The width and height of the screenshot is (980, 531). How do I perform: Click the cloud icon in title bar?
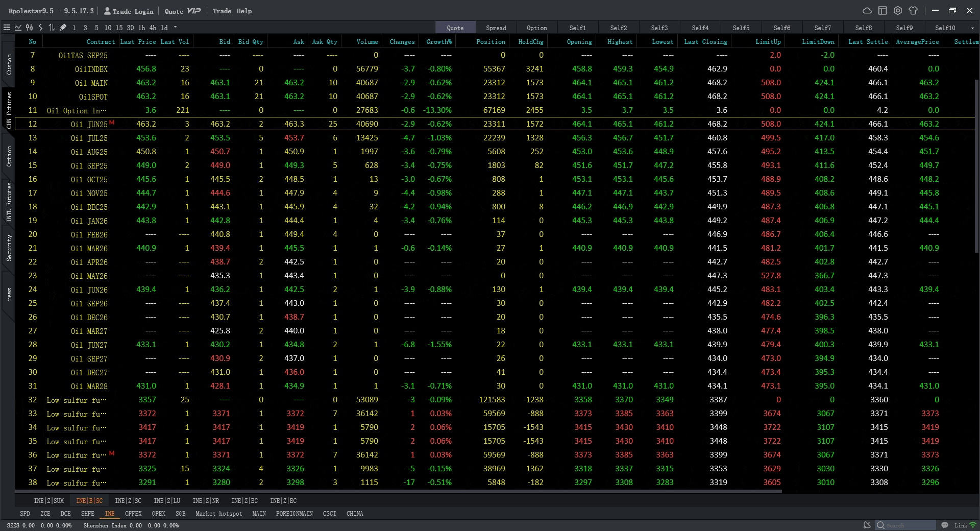867,11
